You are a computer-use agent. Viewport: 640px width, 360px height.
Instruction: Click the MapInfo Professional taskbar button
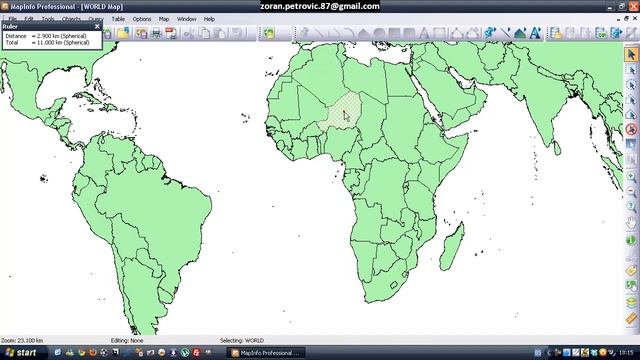coord(266,353)
